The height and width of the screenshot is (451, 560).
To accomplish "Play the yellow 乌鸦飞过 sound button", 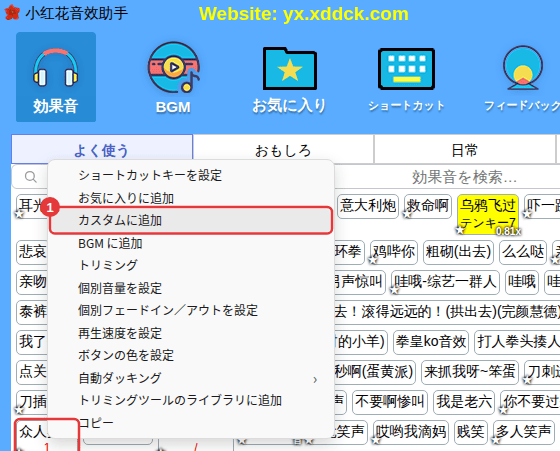I will (488, 214).
